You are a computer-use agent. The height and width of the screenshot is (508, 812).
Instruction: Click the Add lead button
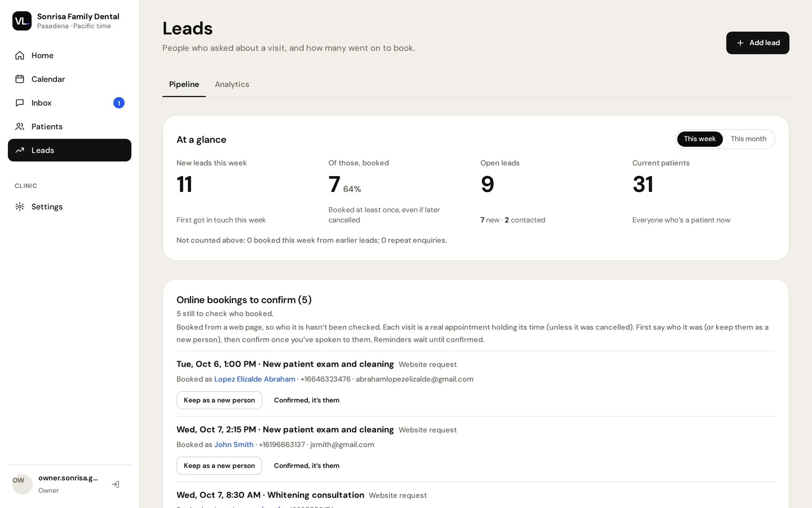coord(757,43)
